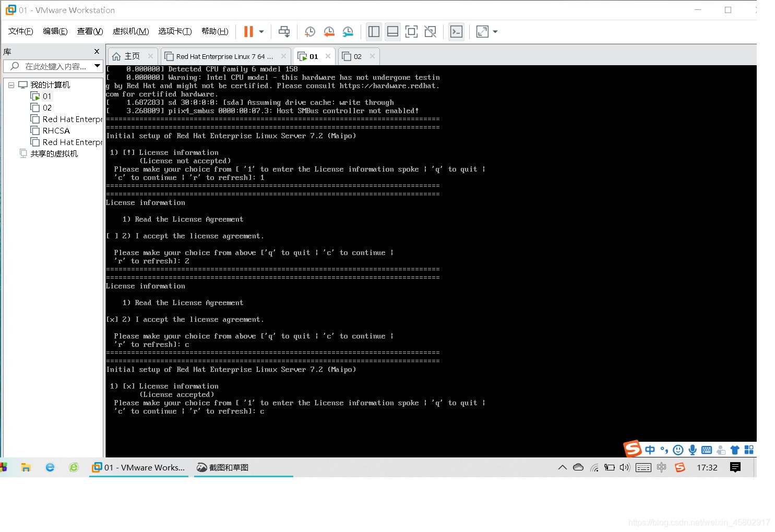This screenshot has height=532, width=775.
Task: Switch to Unity mode
Action: [430, 32]
